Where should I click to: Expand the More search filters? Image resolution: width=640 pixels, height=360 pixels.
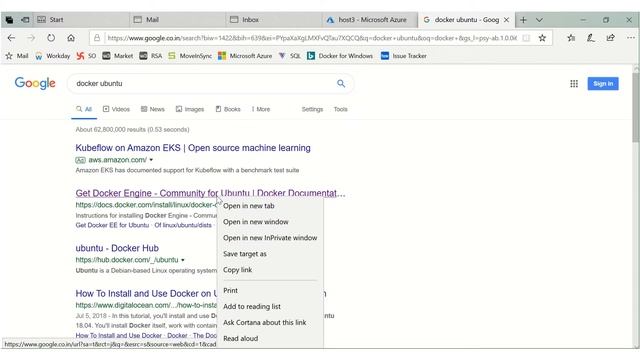pos(261,109)
